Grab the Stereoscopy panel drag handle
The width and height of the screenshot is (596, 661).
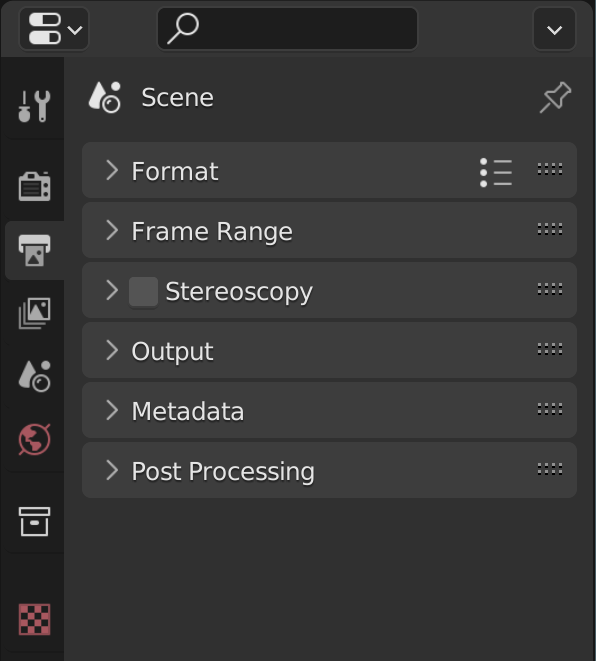click(x=550, y=289)
